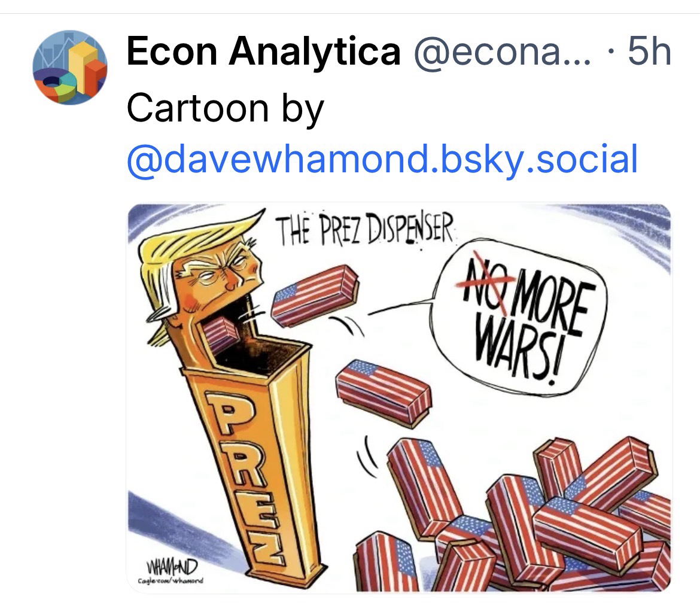Click "The Prez Dispenser" cartoon title

366,230
